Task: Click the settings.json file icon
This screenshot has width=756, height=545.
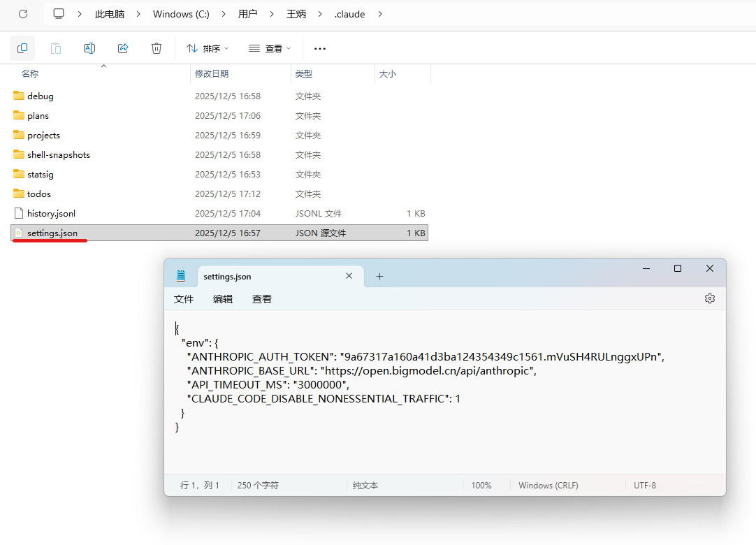Action: click(19, 233)
